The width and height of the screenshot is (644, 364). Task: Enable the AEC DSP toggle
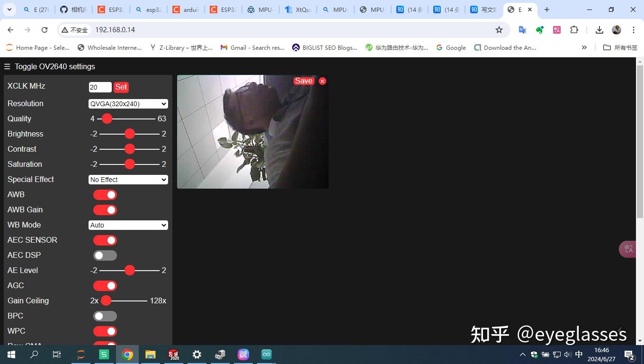point(105,255)
